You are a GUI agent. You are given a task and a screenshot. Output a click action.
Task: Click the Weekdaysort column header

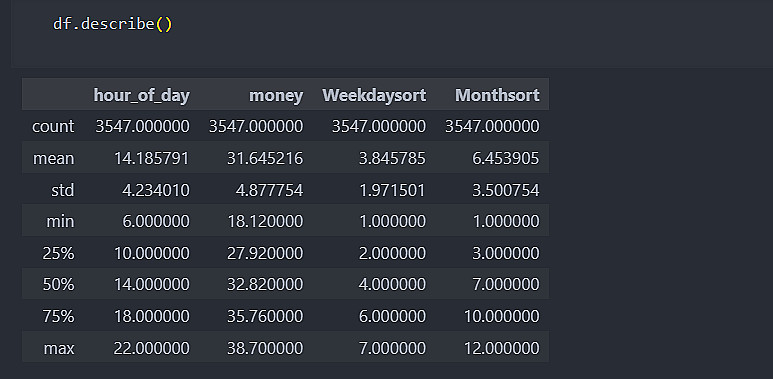(374, 95)
